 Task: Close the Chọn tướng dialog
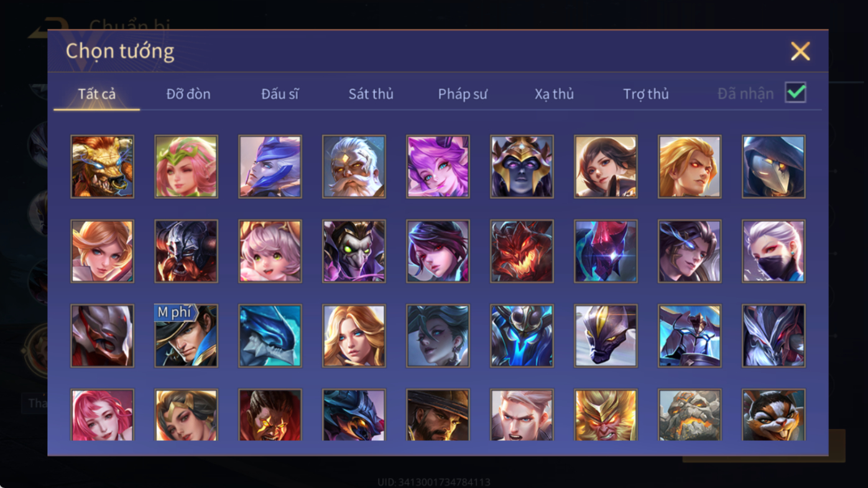tap(800, 51)
